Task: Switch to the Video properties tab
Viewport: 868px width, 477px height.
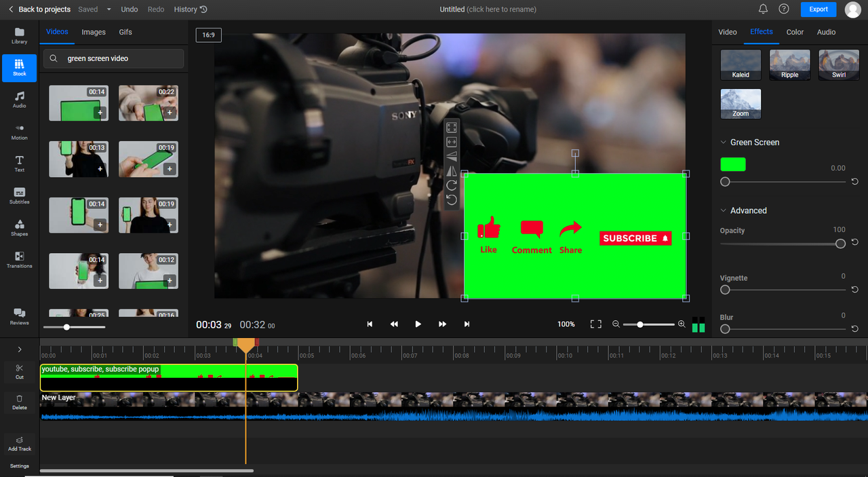Action: click(728, 32)
